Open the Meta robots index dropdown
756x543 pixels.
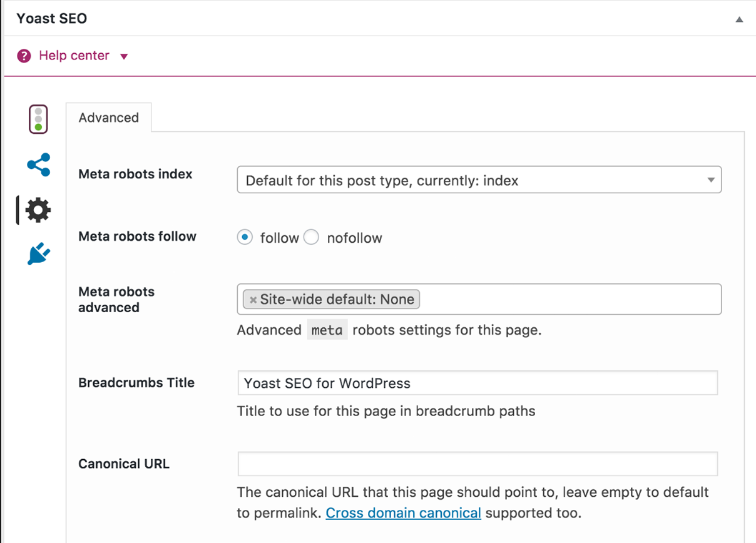coord(479,180)
